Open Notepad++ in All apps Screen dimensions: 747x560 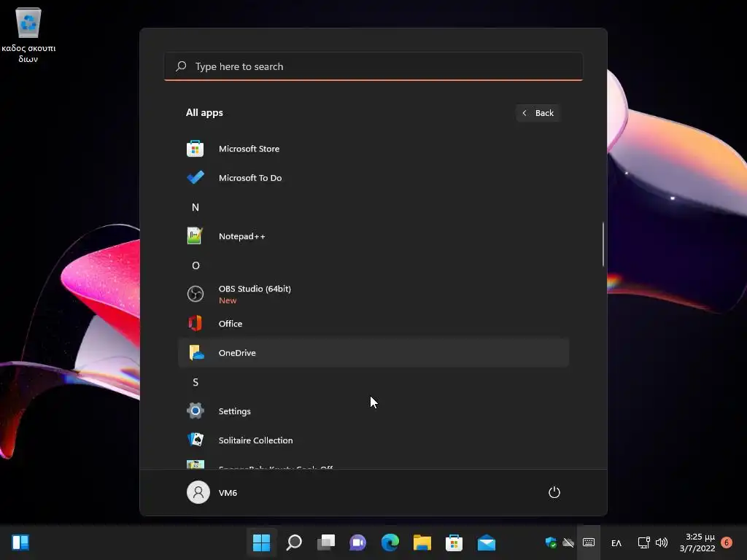point(373,236)
